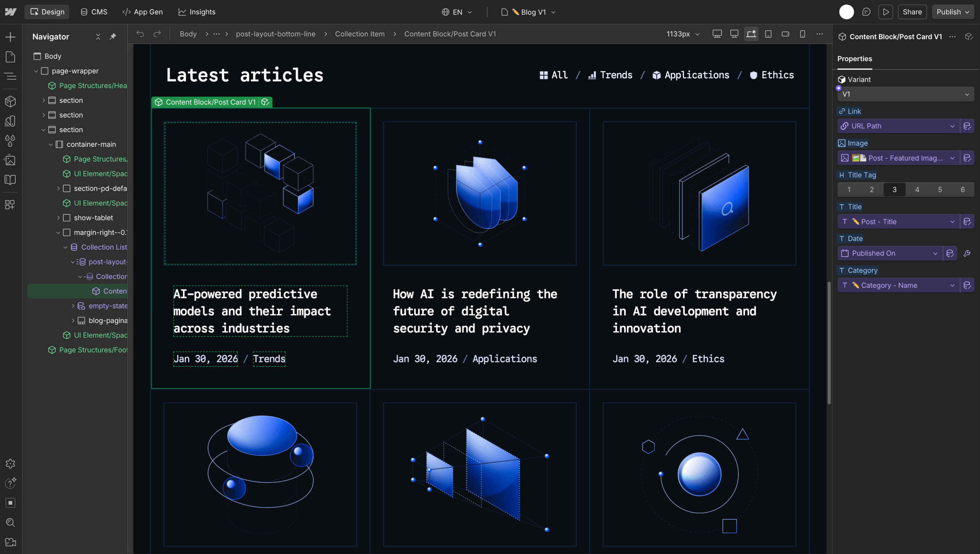Image resolution: width=980 pixels, height=554 pixels.
Task: Open the Variant dropdown showing V1
Action: coord(905,94)
